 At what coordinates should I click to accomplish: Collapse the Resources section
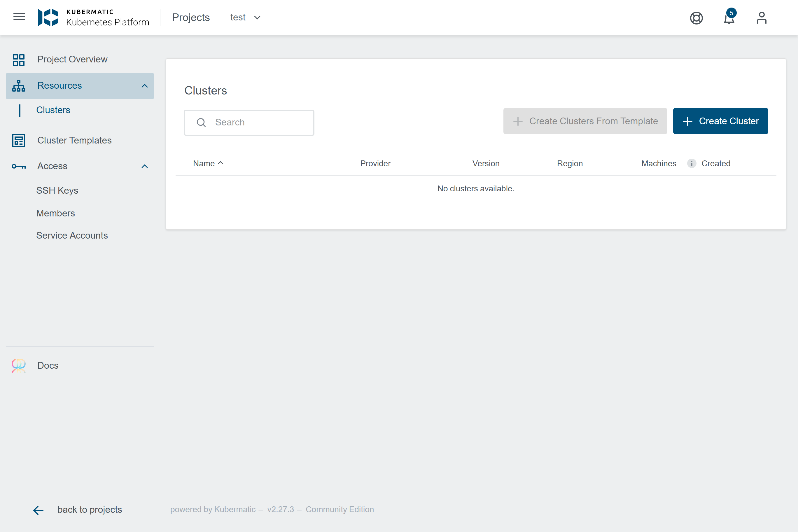tap(145, 86)
